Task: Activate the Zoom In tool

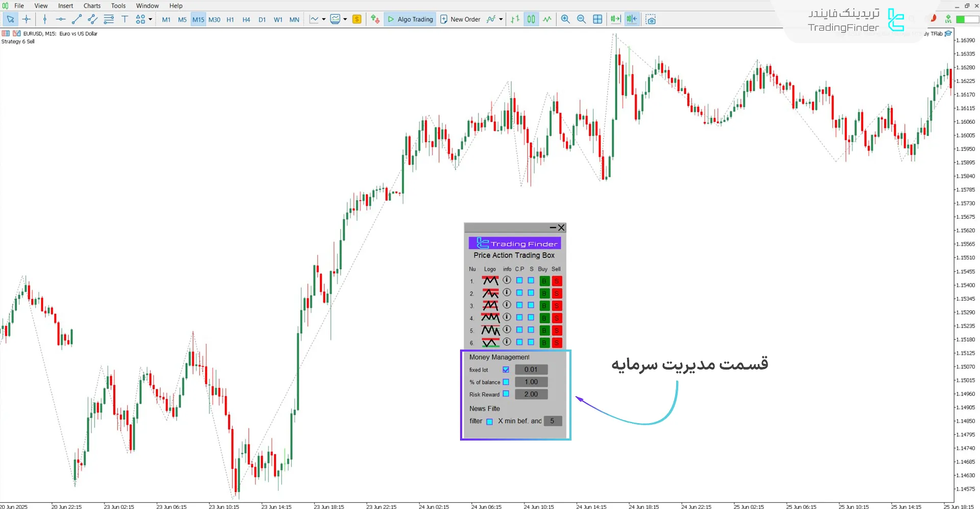Action: 565,19
